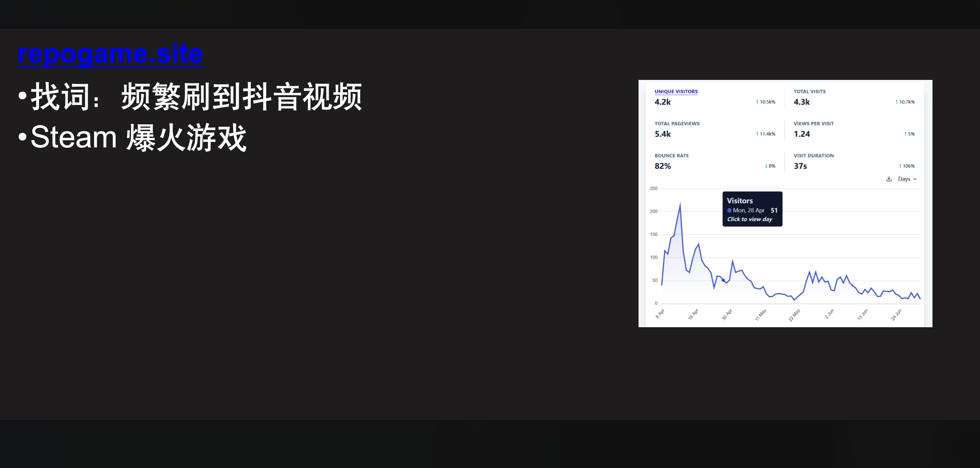This screenshot has height=468, width=980.
Task: Click the '10.5k%' change indicator
Action: coord(766,102)
